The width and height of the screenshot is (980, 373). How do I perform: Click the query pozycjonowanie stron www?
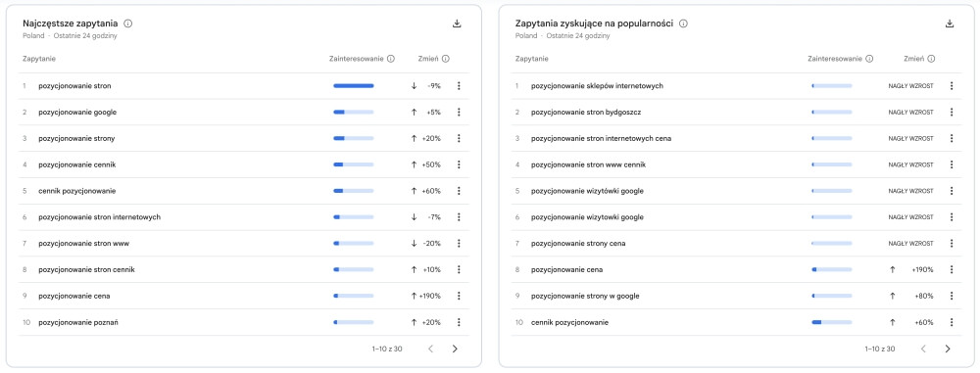click(84, 244)
